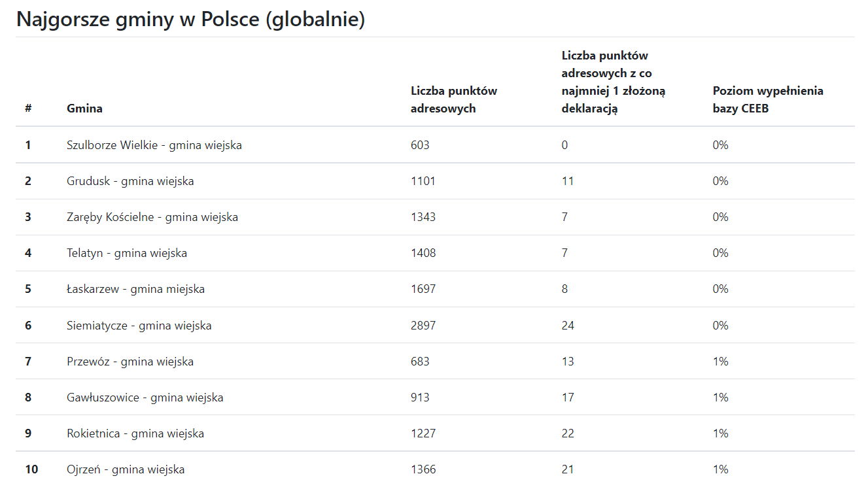Click the Ojrzeń gmina wiejska entry

125,469
